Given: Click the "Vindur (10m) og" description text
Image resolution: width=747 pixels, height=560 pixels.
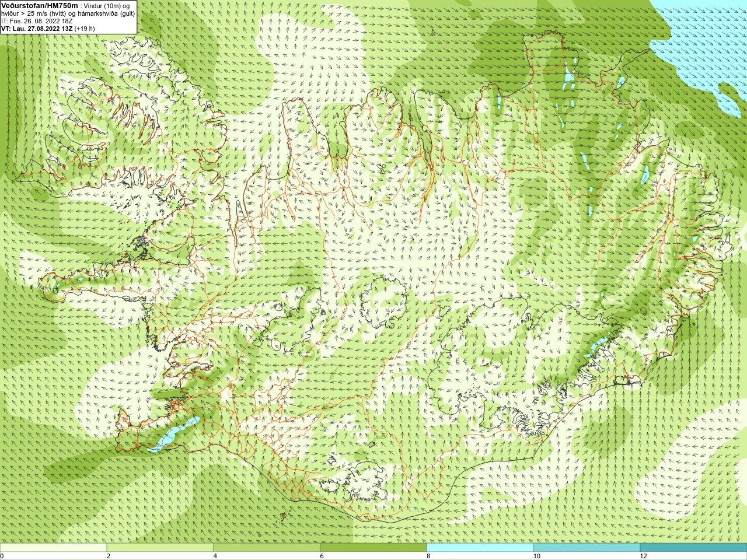Looking at the screenshot, I should 107,6.
